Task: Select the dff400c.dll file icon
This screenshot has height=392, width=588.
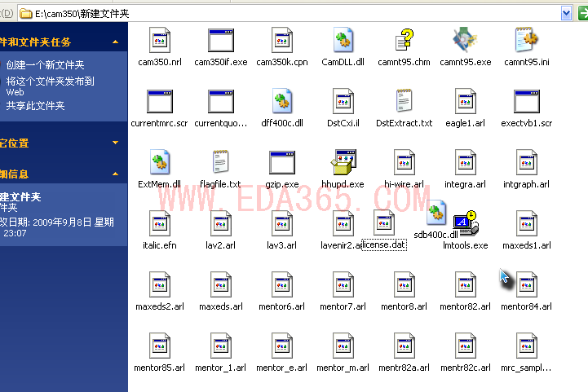Action: 282,101
